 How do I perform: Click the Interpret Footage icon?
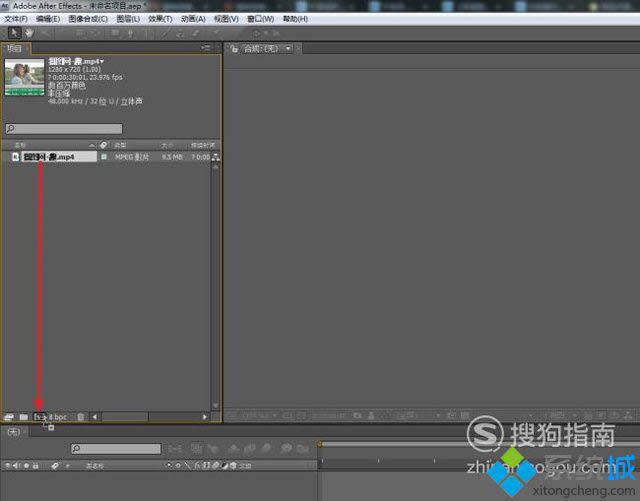[9, 417]
